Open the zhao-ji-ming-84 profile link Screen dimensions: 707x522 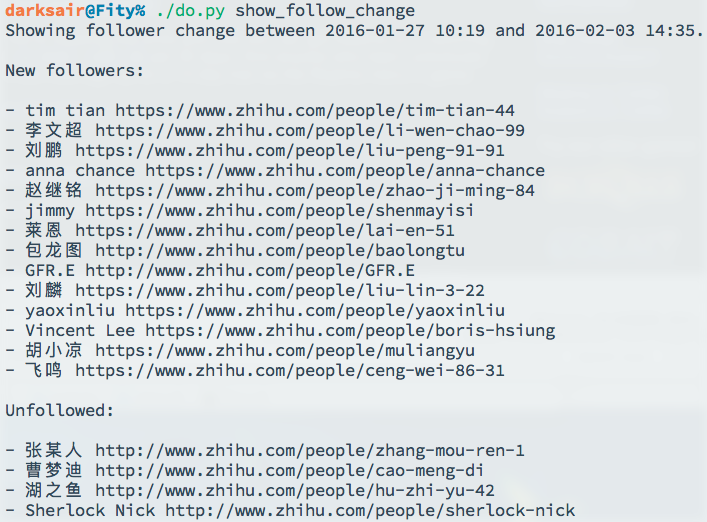coord(315,190)
